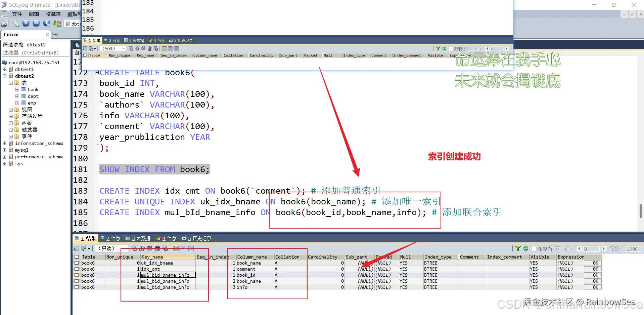Screen dimensions: 644x315
Task: Sort by the Index_type column header
Action: coord(441,257)
